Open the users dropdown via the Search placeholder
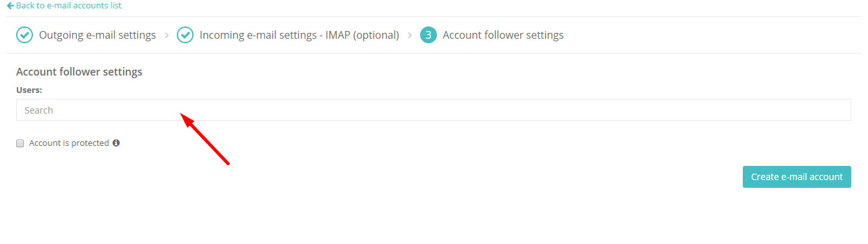This screenshot has height=244, width=868. pos(39,110)
